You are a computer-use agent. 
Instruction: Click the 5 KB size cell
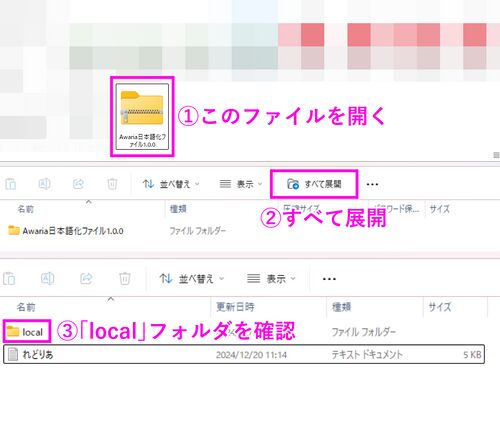[x=472, y=355]
